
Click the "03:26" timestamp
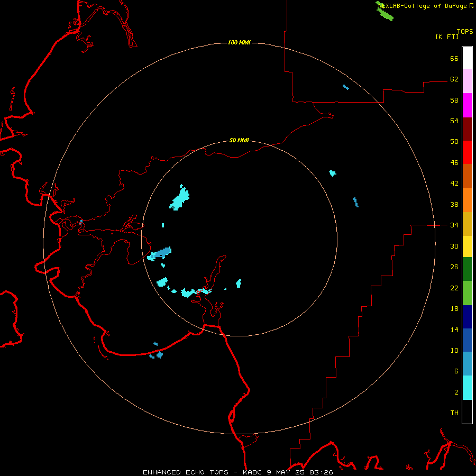coord(321,472)
